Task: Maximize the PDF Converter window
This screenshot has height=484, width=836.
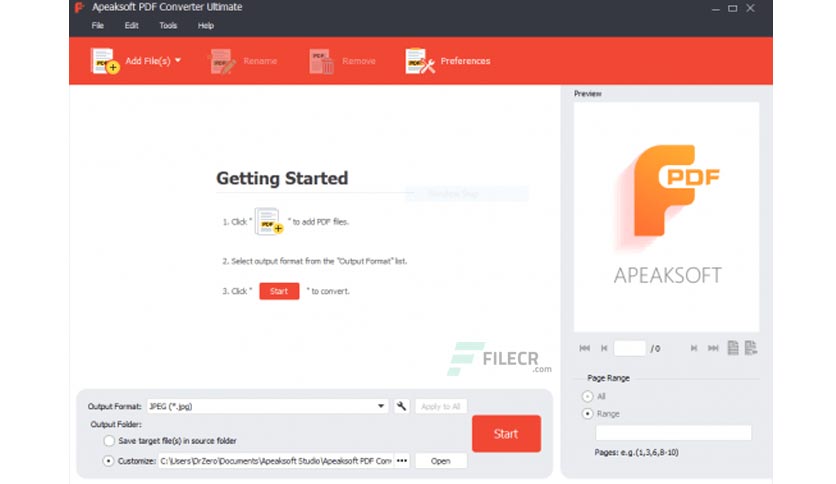Action: (x=733, y=9)
